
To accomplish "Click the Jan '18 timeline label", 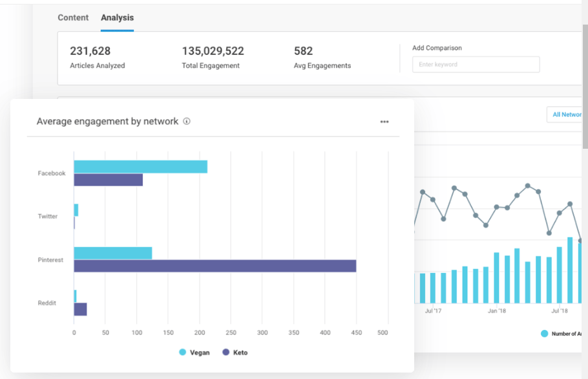I will point(497,311).
